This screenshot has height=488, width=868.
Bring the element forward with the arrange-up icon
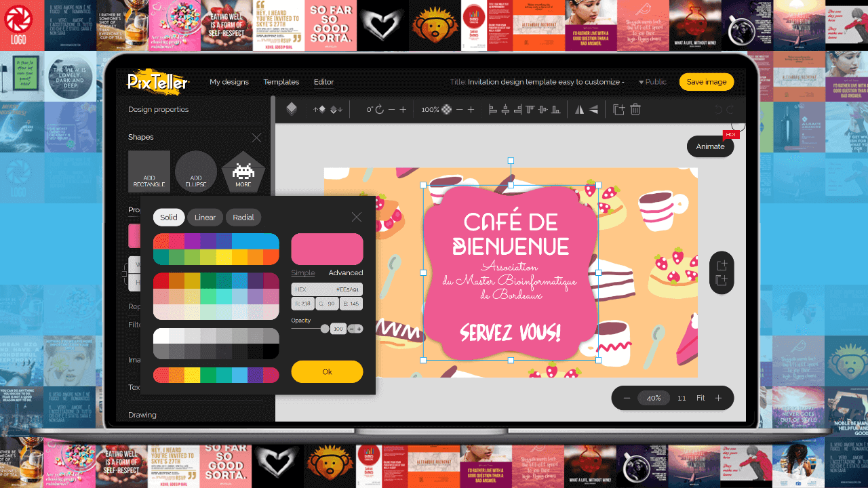pyautogui.click(x=321, y=109)
